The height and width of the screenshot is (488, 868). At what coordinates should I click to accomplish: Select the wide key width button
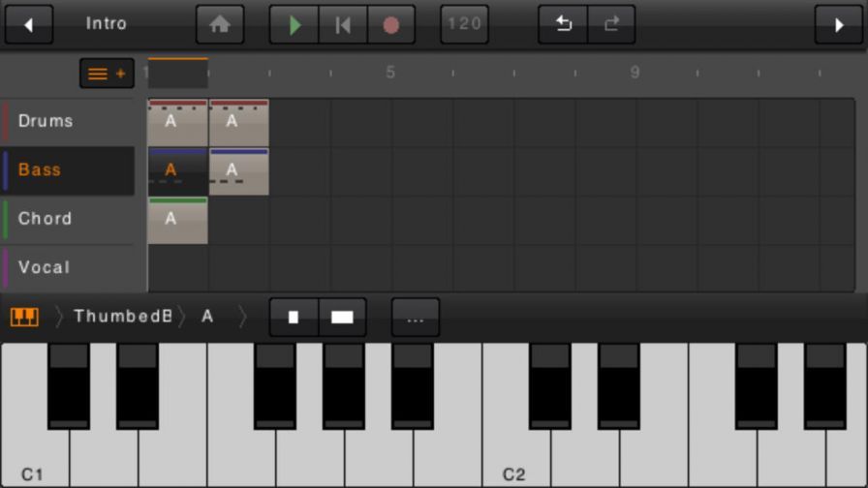(x=342, y=318)
